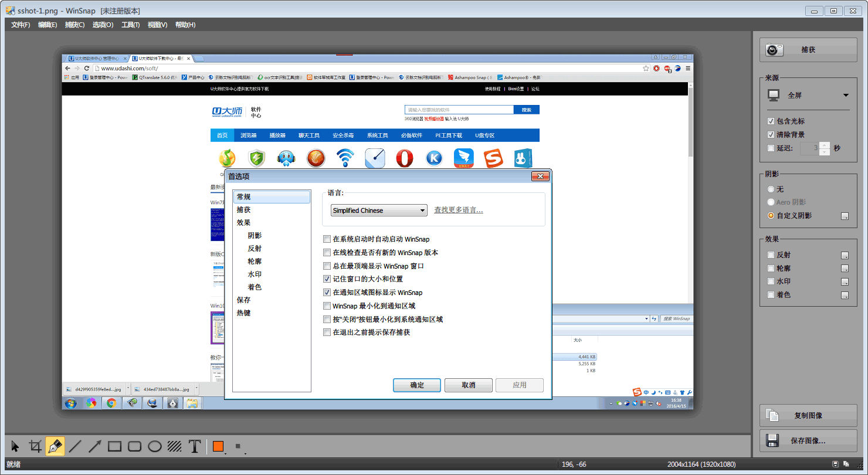
Task: Select 热键 in preferences category list
Action: click(x=272, y=313)
